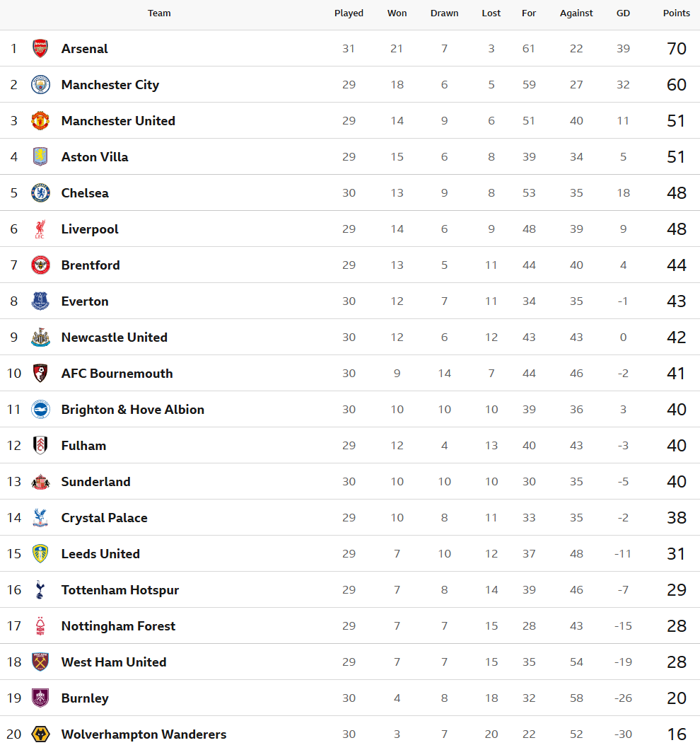Click the Tottenham Hotspur cockerel crest
This screenshot has width=700, height=750.
tap(40, 590)
